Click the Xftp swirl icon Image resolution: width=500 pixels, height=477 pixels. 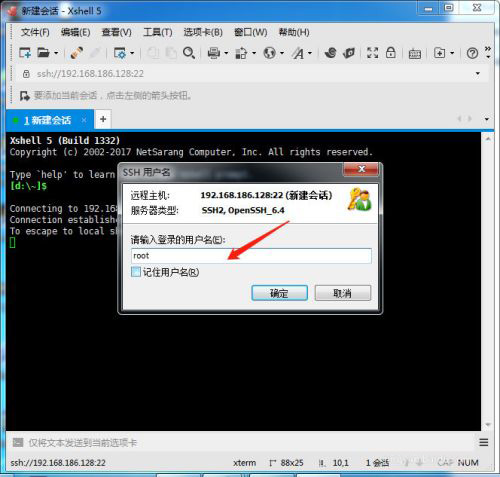point(330,53)
